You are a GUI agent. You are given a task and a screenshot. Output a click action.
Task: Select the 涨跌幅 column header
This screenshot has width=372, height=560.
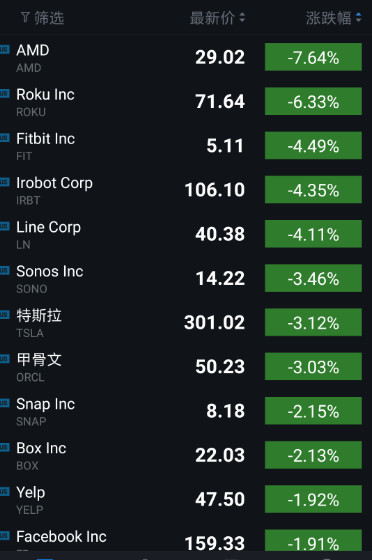click(x=328, y=18)
